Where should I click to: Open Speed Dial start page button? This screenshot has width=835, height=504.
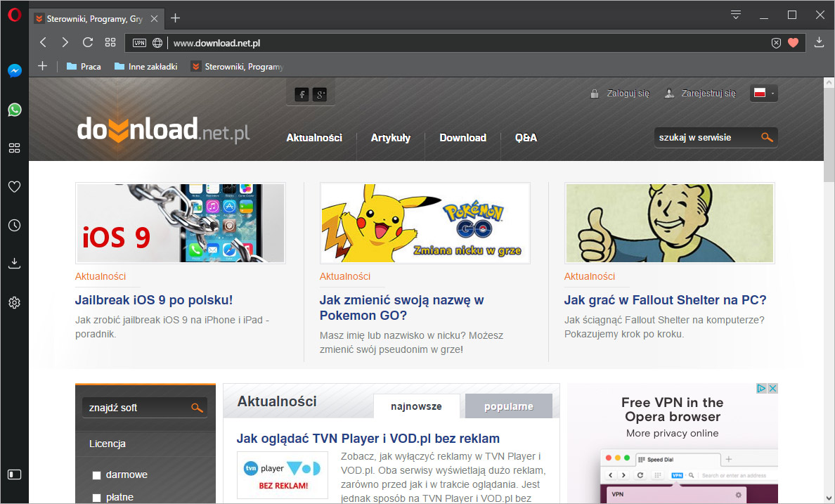point(110,43)
